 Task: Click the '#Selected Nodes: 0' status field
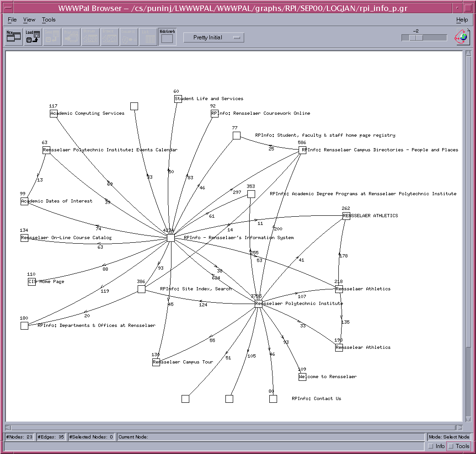pyautogui.click(x=91, y=437)
